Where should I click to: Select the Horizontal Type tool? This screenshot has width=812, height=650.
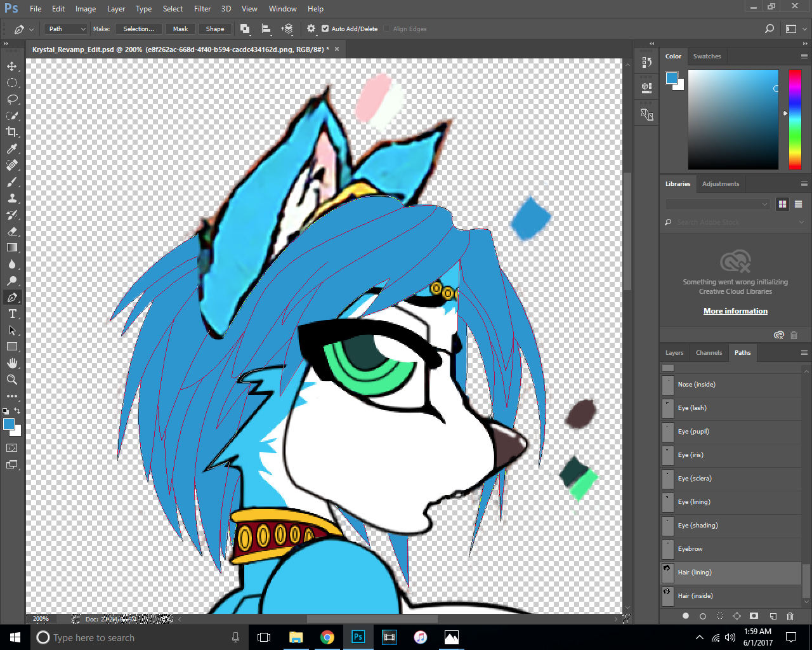pyautogui.click(x=12, y=314)
